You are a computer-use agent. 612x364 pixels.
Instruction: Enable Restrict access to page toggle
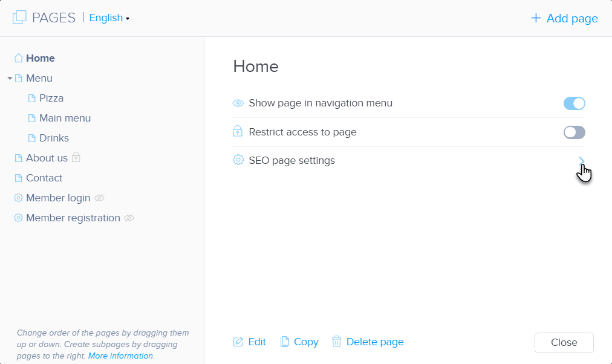pyautogui.click(x=574, y=132)
